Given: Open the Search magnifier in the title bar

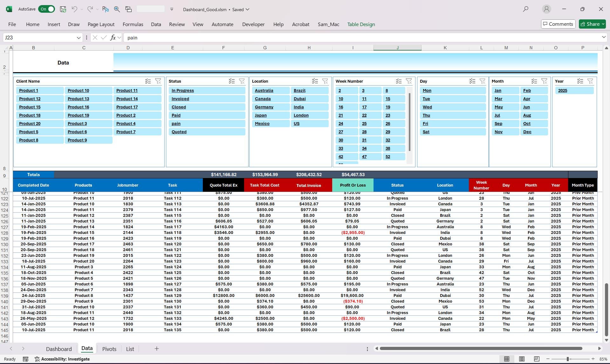Looking at the screenshot, I should click(x=526, y=9).
